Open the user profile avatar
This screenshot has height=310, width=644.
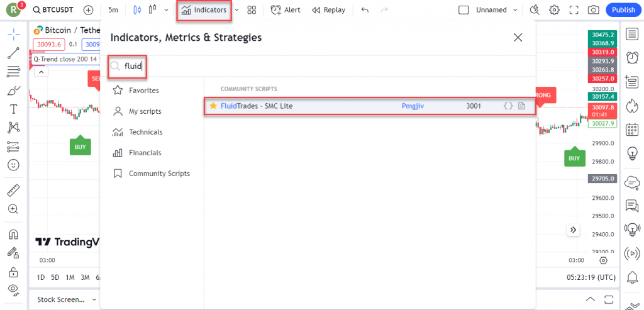pos(15,10)
